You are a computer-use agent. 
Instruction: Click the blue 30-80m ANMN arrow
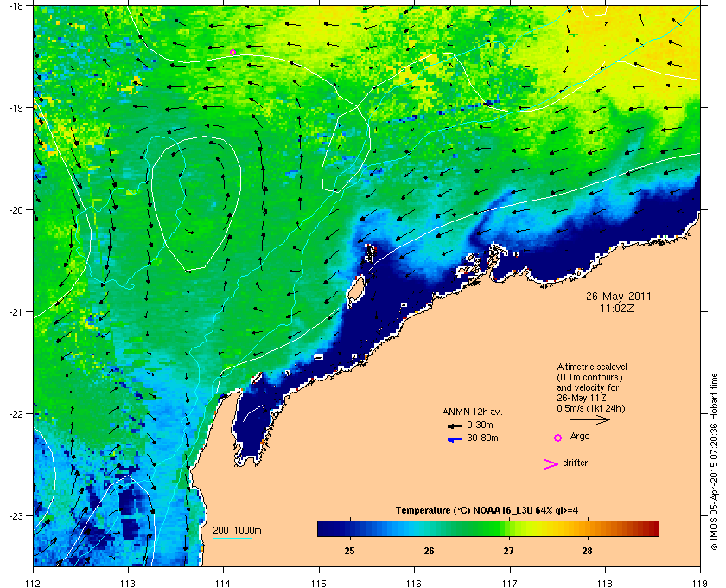[x=455, y=439]
